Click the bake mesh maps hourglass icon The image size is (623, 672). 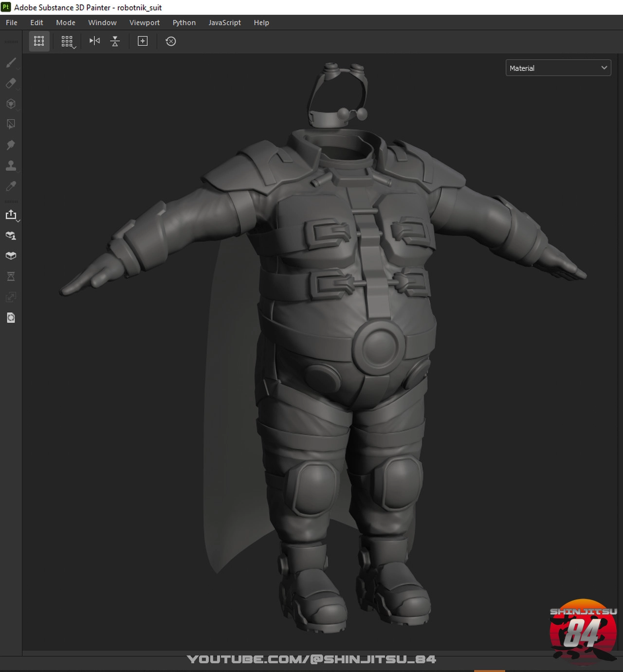point(11,276)
